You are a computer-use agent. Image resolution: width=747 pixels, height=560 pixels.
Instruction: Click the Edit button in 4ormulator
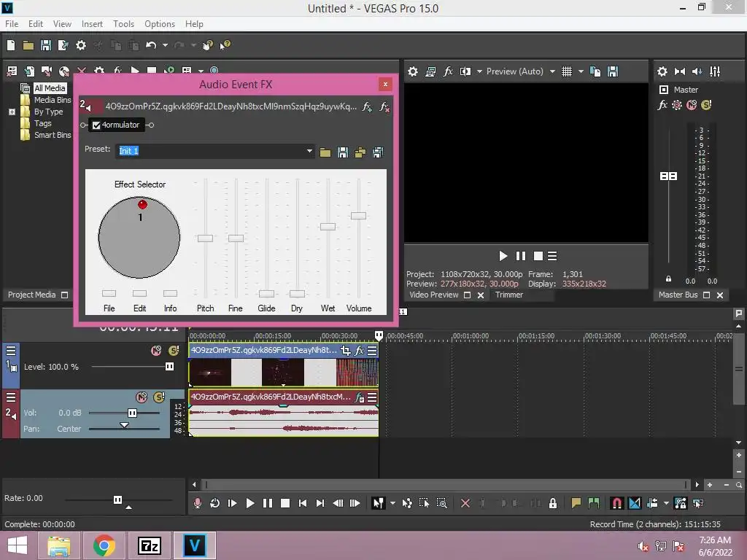(139, 293)
